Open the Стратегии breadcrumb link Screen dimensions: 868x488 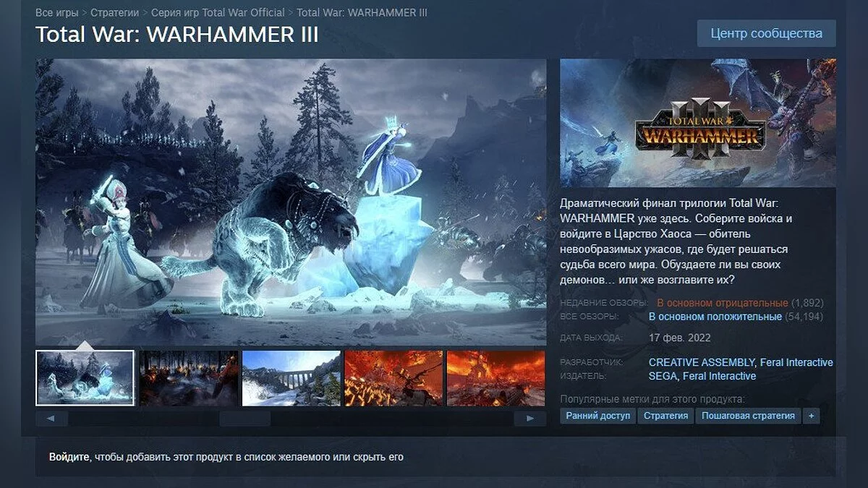[x=115, y=13]
